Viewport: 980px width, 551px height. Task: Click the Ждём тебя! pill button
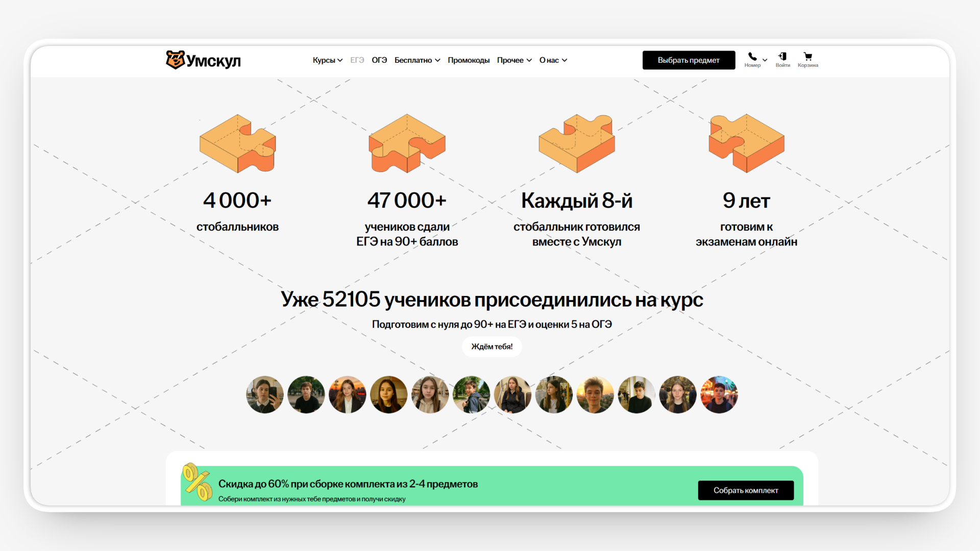tap(492, 346)
